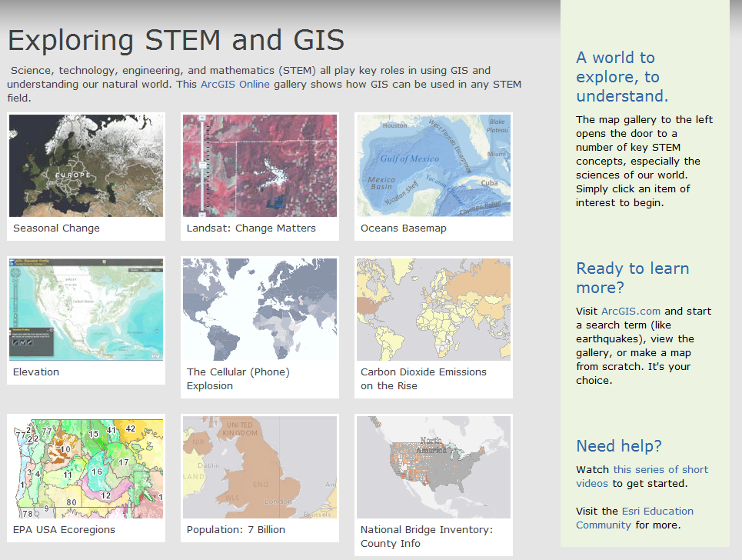Click the 'Elevation' caption text

point(36,372)
